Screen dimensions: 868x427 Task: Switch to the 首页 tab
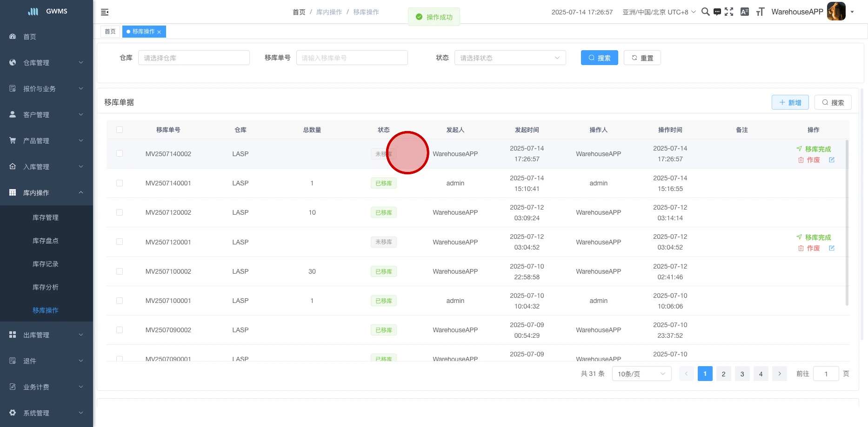tap(110, 32)
